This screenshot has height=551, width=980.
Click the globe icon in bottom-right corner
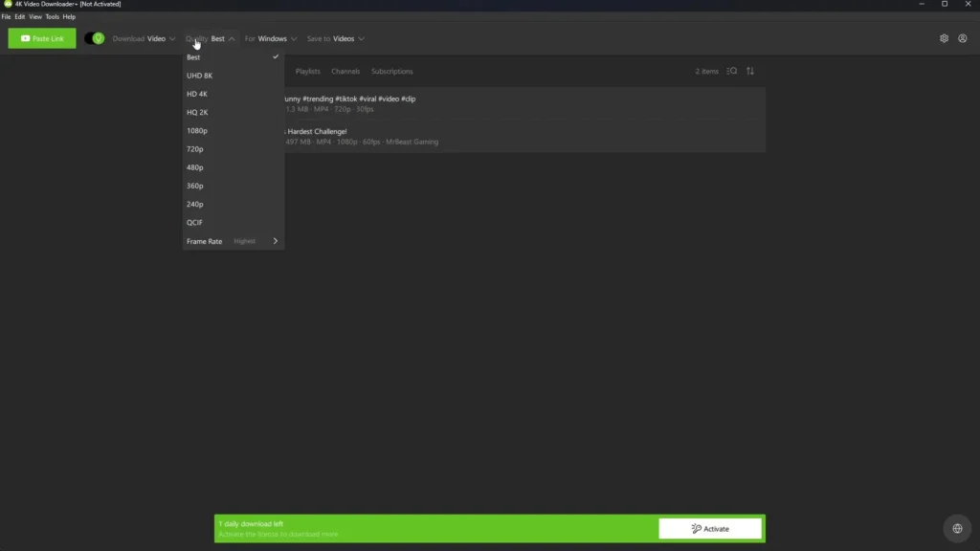(956, 527)
